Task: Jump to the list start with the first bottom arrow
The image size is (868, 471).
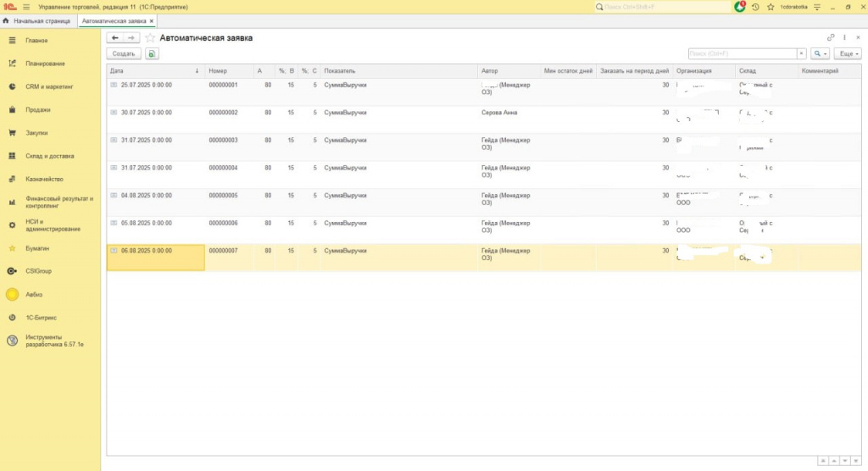Action: click(x=823, y=461)
